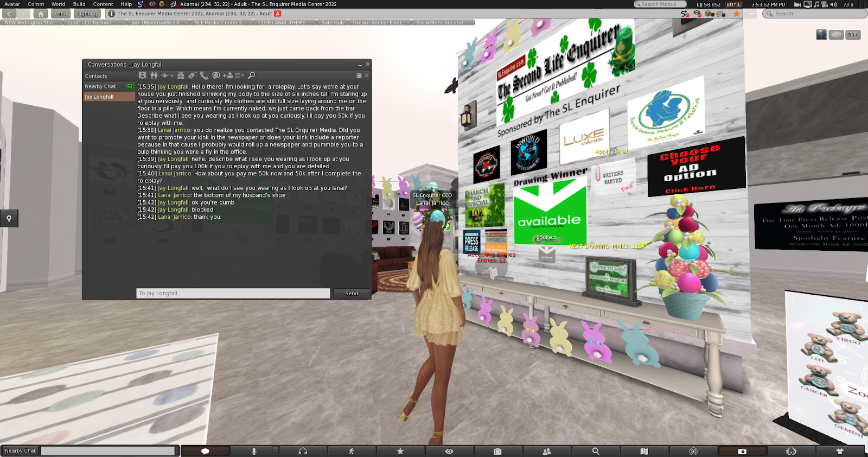The height and width of the screenshot is (457, 868).
Task: Click the camera controls icon in status bar
Action: pyautogui.click(x=797, y=4)
